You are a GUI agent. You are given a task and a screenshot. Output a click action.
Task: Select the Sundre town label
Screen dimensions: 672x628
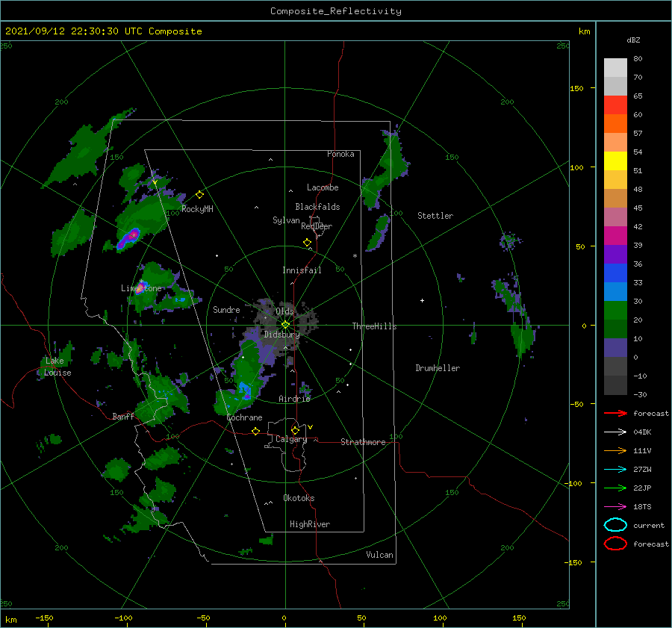[x=226, y=309]
